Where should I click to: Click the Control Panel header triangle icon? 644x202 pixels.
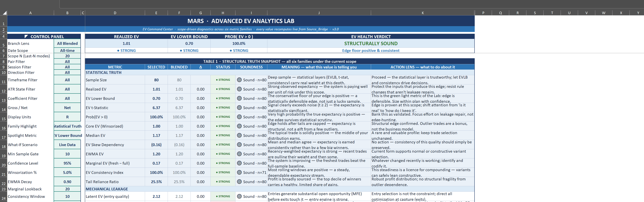[x=26, y=36]
